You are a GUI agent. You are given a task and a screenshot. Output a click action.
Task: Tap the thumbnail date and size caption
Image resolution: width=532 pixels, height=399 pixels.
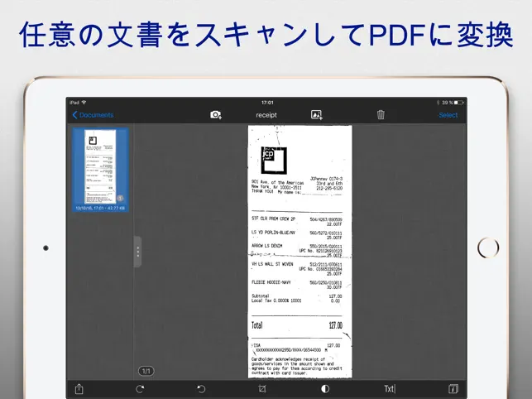point(100,208)
